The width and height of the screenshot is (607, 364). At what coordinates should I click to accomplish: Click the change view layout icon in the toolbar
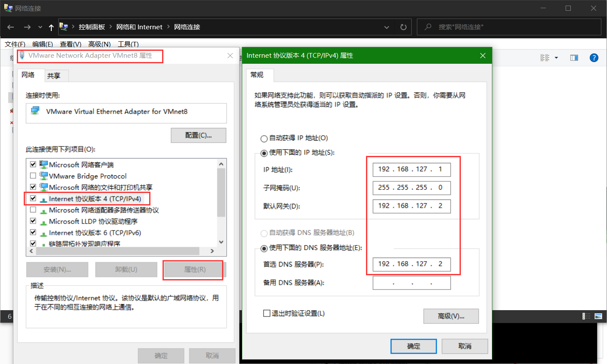click(545, 58)
